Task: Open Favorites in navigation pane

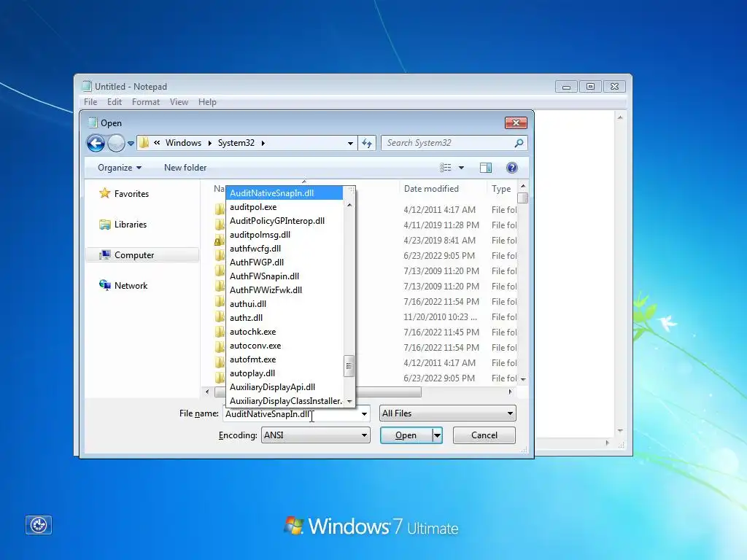Action: click(x=124, y=194)
